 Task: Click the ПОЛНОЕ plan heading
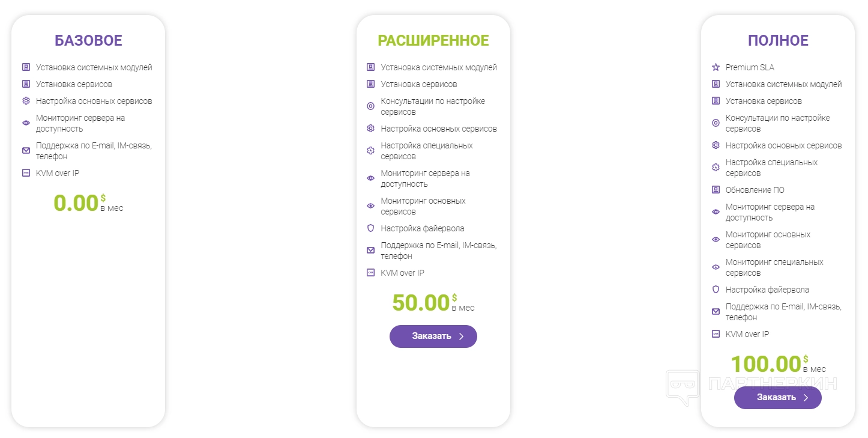point(778,41)
